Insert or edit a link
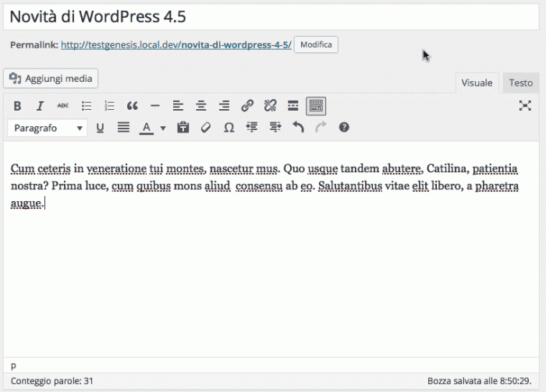 point(247,105)
